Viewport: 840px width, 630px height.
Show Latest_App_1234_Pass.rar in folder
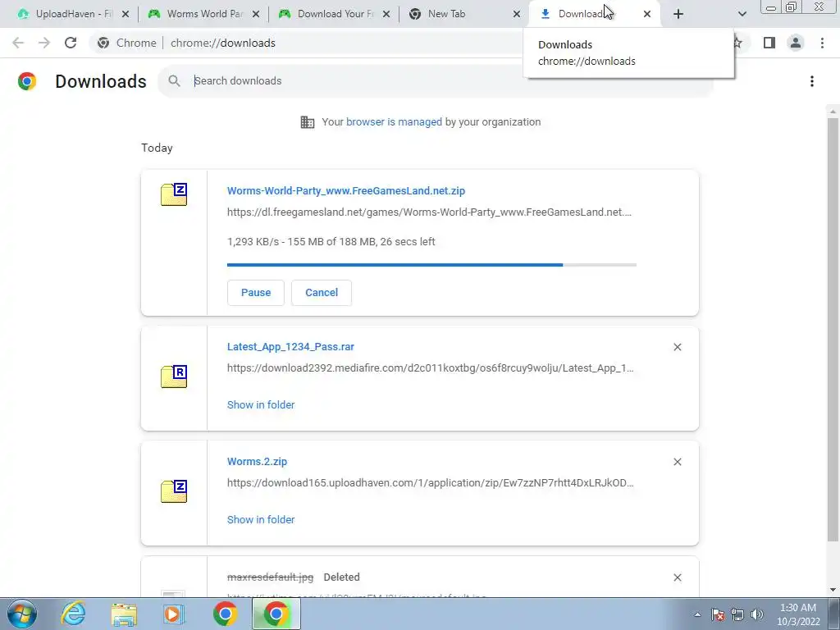(x=261, y=405)
